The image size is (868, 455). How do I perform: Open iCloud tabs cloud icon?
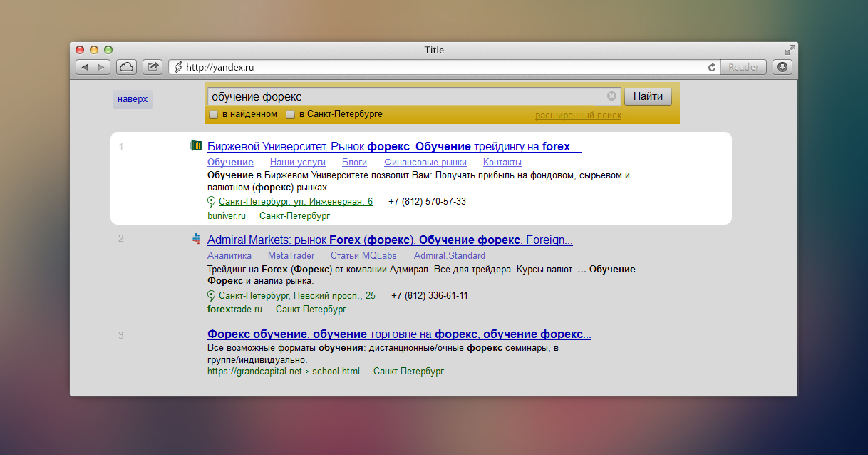(126, 67)
